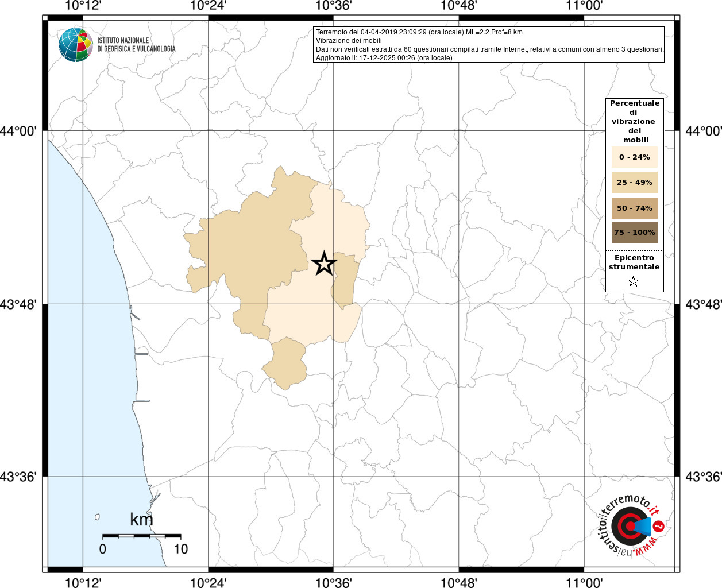Click the 11°00' label on the bottom axis
This screenshot has height=588, width=722.
click(584, 583)
